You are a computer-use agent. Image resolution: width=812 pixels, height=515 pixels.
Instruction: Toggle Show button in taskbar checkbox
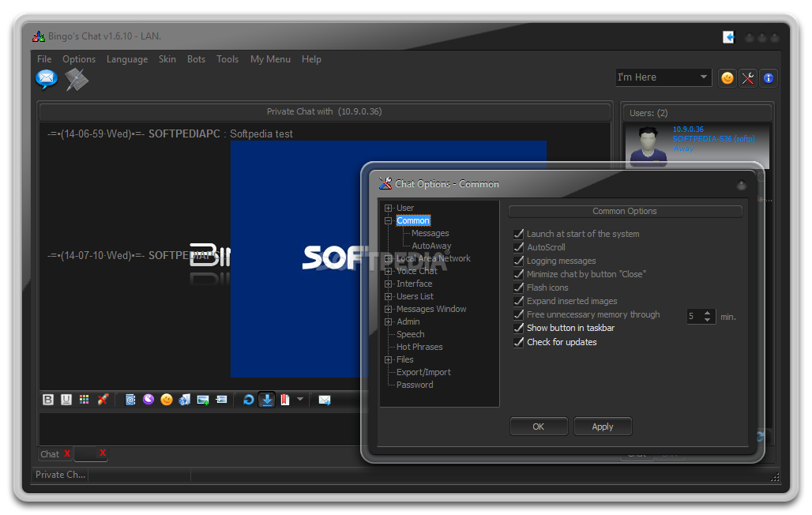click(x=518, y=328)
